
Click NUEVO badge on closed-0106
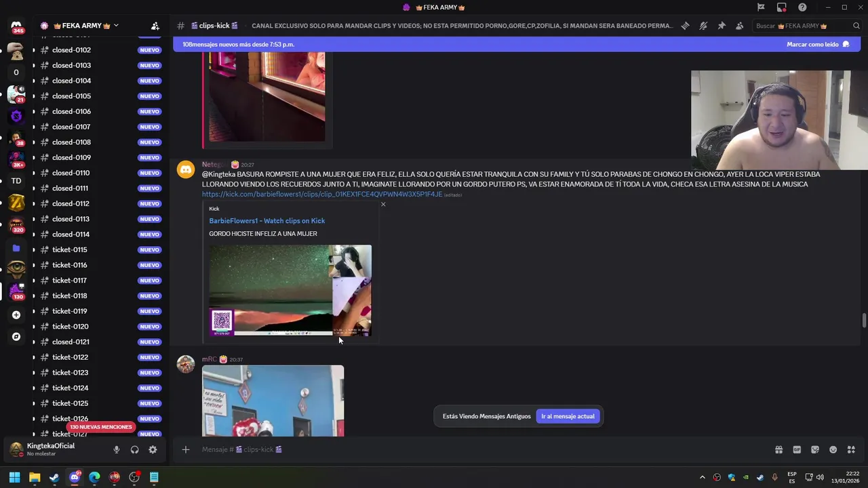click(149, 111)
